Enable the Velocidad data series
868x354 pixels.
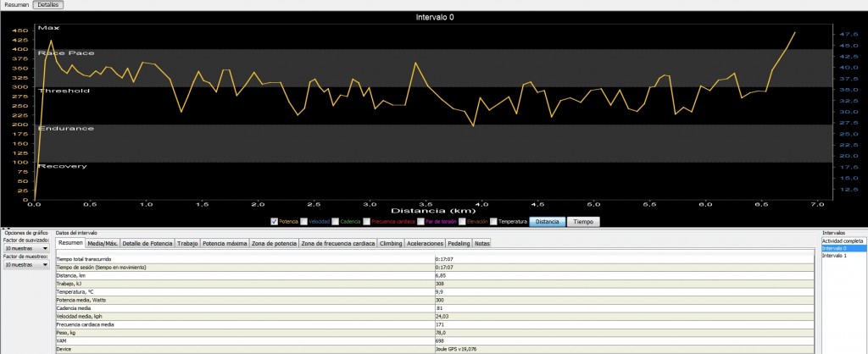(301, 221)
